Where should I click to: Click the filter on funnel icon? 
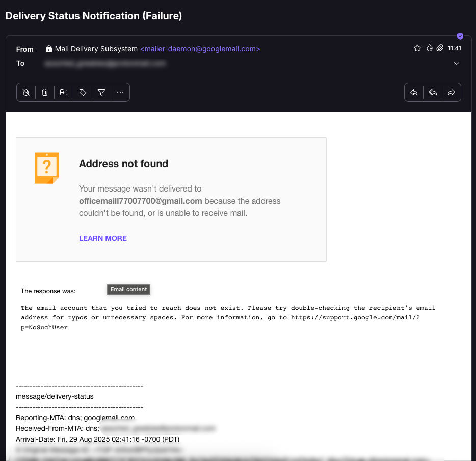(101, 92)
